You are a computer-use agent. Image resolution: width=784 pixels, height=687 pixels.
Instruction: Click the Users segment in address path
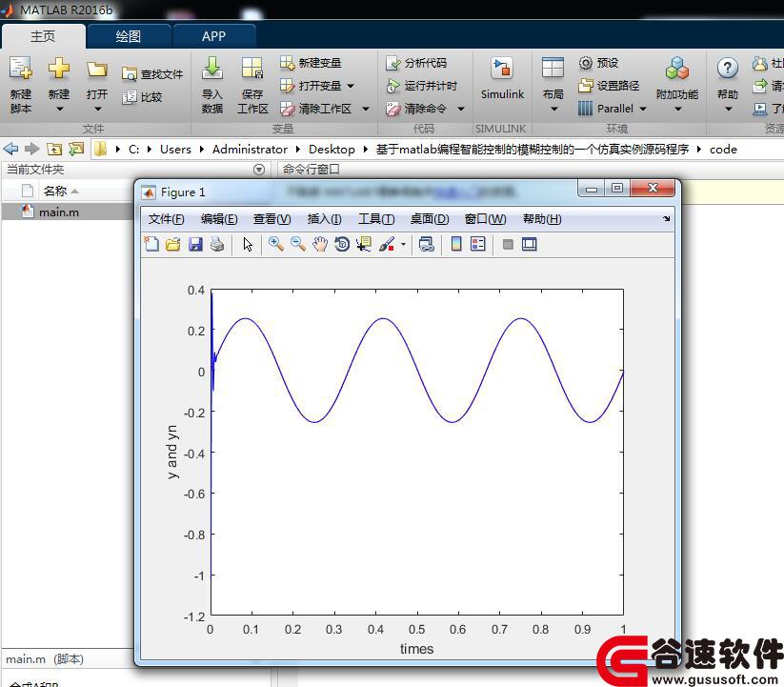pyautogui.click(x=175, y=149)
